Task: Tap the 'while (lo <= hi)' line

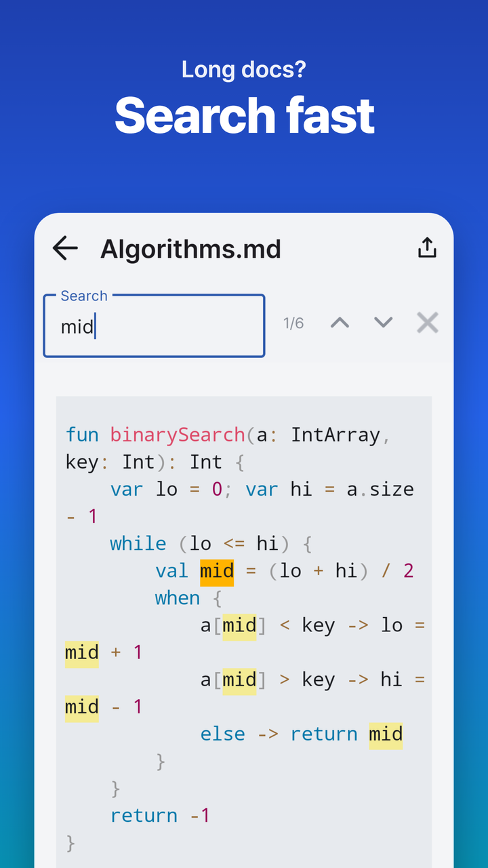Action: click(x=211, y=544)
